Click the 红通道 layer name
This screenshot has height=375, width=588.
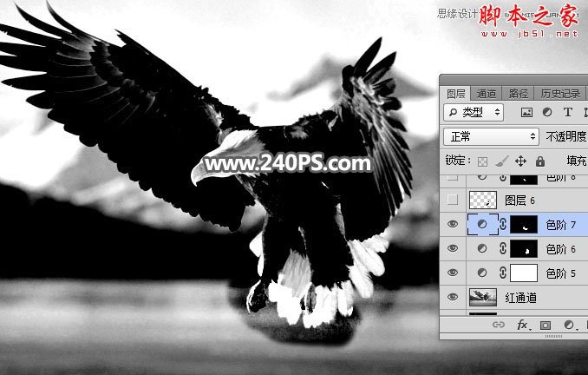click(x=521, y=298)
